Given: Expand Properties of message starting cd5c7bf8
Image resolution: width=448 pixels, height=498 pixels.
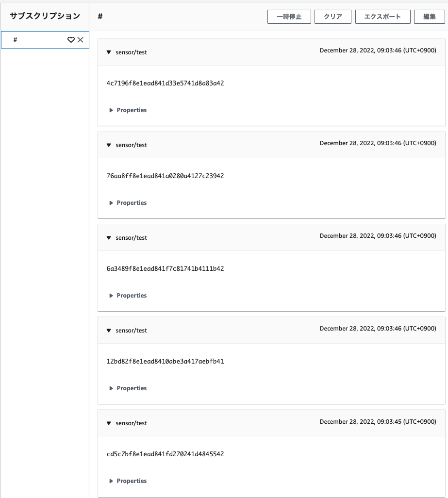Looking at the screenshot, I should coord(128,481).
